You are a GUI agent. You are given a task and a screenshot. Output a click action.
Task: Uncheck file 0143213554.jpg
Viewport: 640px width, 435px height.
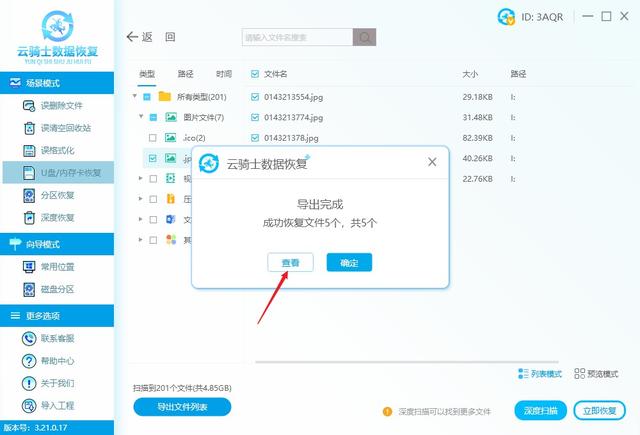255,97
